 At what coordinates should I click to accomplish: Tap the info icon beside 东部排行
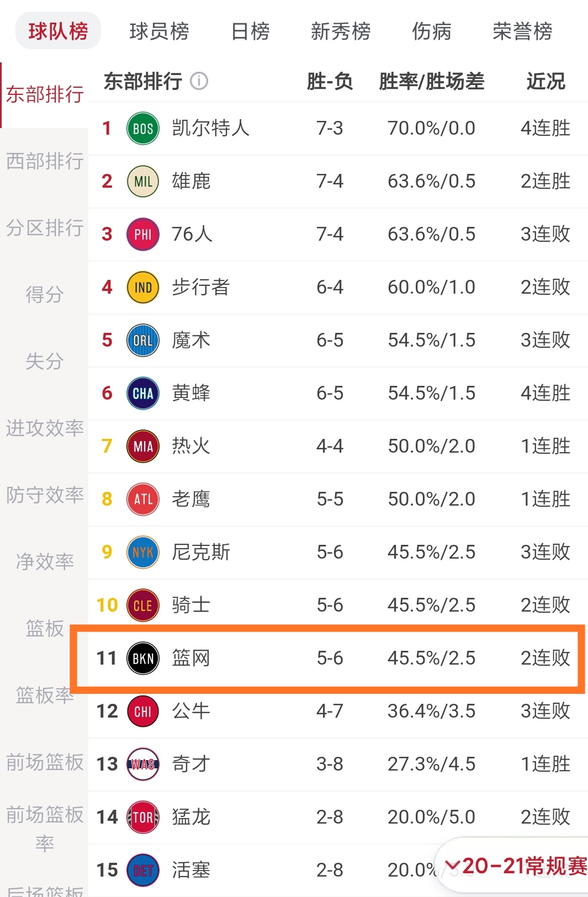coord(199,81)
